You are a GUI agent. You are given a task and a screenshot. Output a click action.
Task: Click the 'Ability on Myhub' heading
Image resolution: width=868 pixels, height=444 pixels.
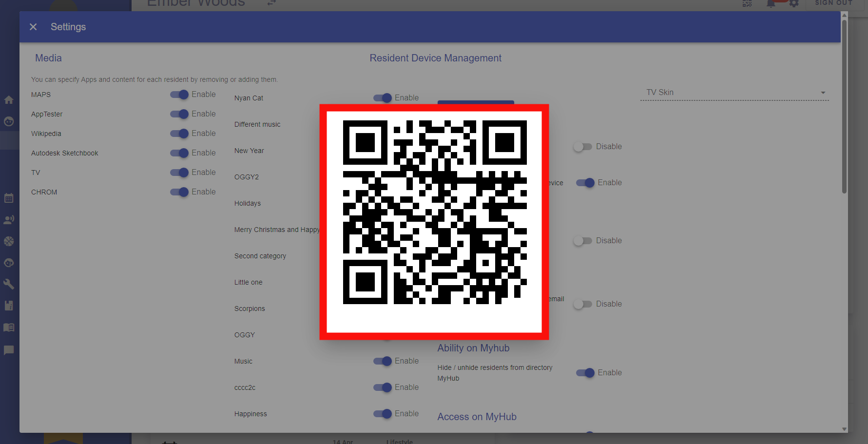click(x=473, y=348)
